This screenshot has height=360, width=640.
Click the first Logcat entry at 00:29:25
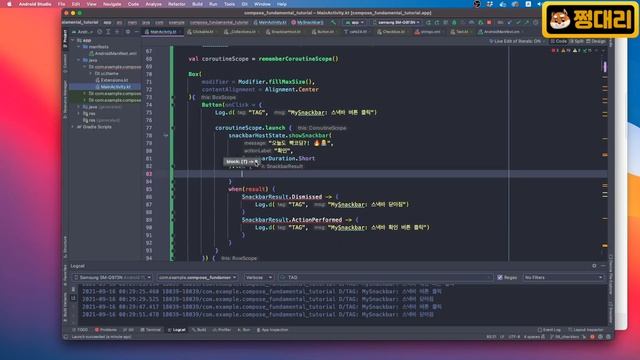coord(262,291)
